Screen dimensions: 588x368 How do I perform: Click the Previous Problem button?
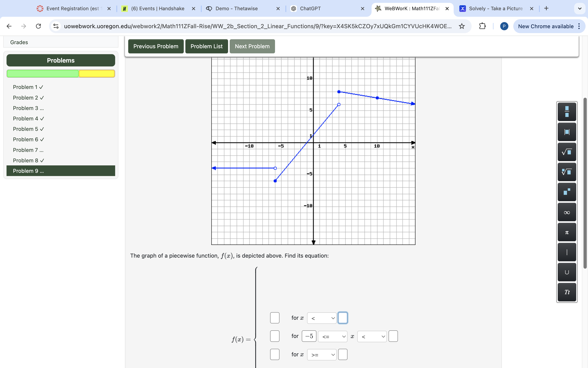(156, 46)
